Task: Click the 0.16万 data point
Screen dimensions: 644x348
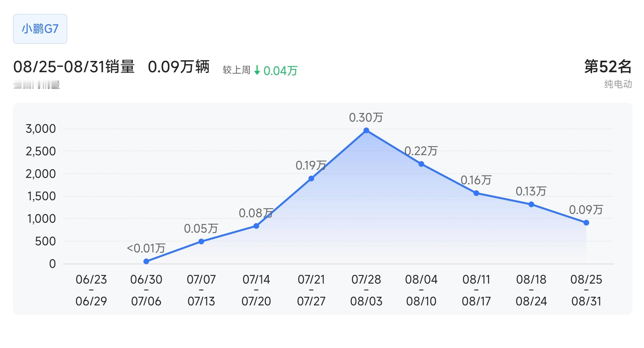Action: pos(476,193)
